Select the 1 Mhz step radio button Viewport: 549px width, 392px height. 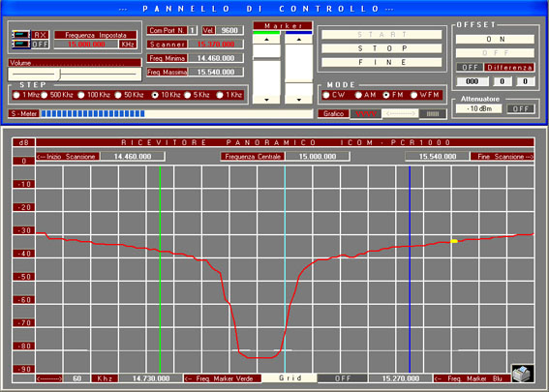pos(16,95)
